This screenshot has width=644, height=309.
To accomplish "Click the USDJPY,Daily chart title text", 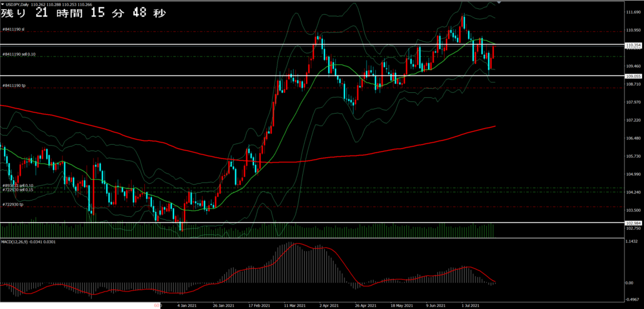I will click(x=17, y=4).
